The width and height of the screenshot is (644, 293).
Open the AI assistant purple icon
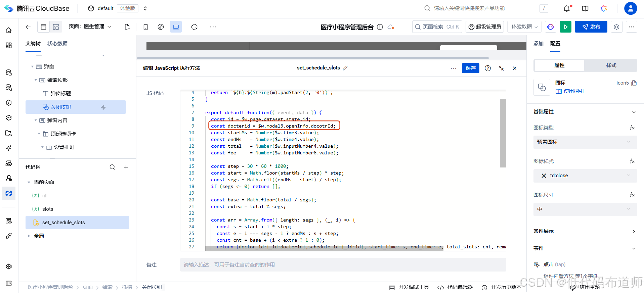click(550, 27)
